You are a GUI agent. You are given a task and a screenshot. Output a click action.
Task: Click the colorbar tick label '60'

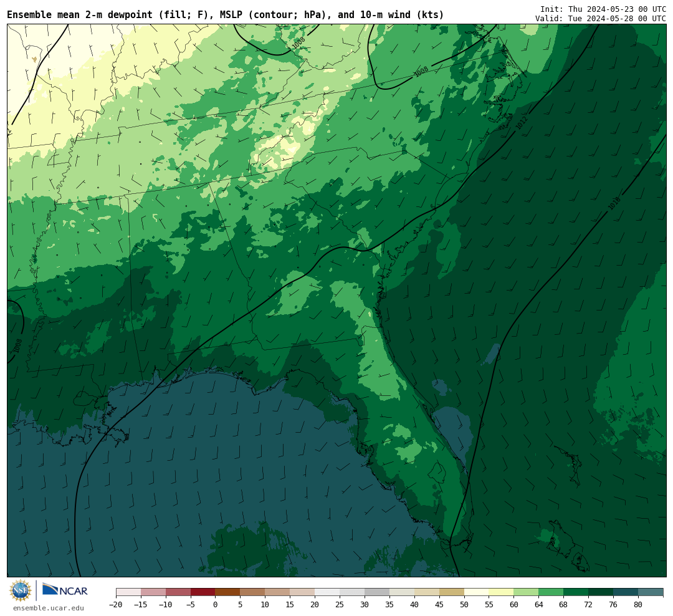[x=513, y=605]
